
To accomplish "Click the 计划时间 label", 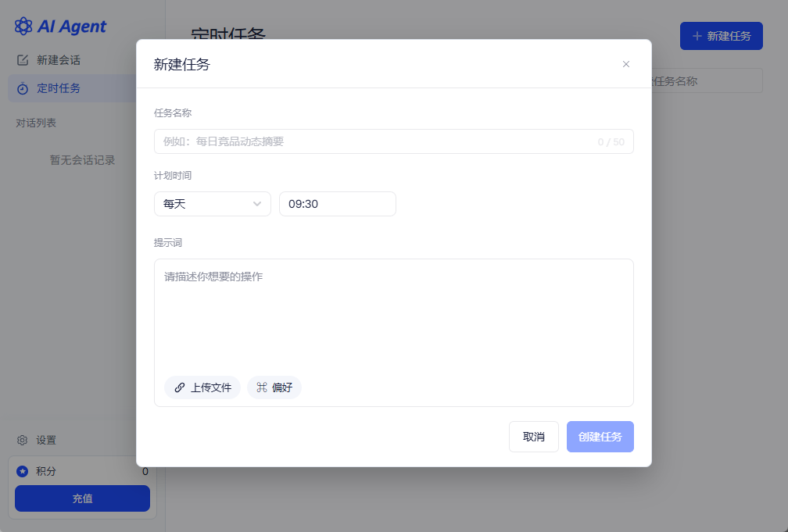I will 172,175.
